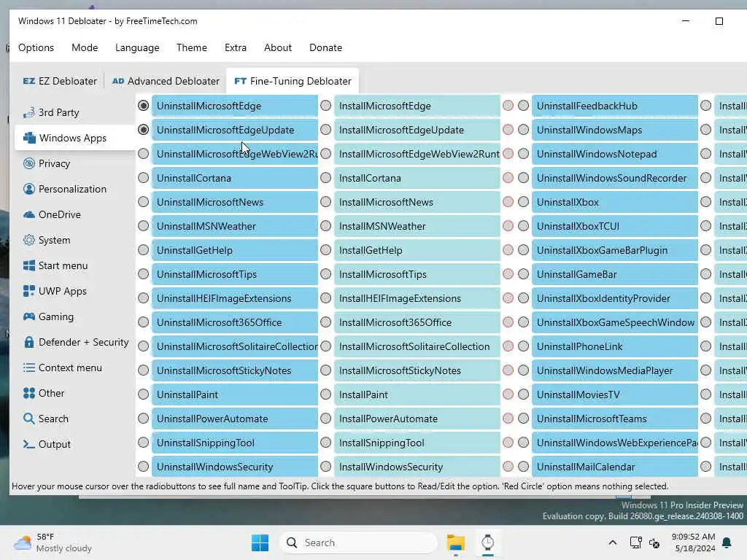Click the UninstallMicrosoft365Office button
The width and height of the screenshot is (747, 560).
[235, 322]
